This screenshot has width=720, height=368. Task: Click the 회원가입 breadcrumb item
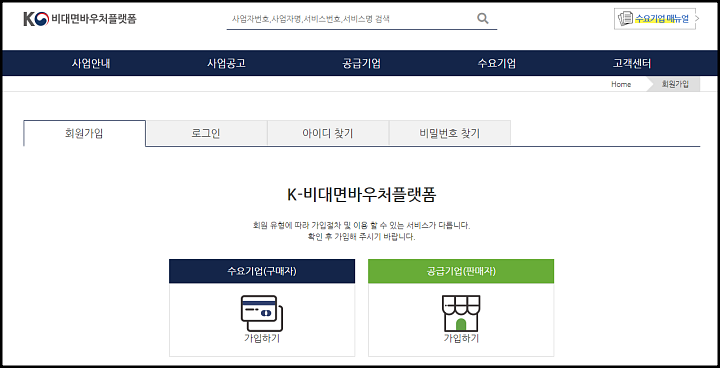[675, 85]
